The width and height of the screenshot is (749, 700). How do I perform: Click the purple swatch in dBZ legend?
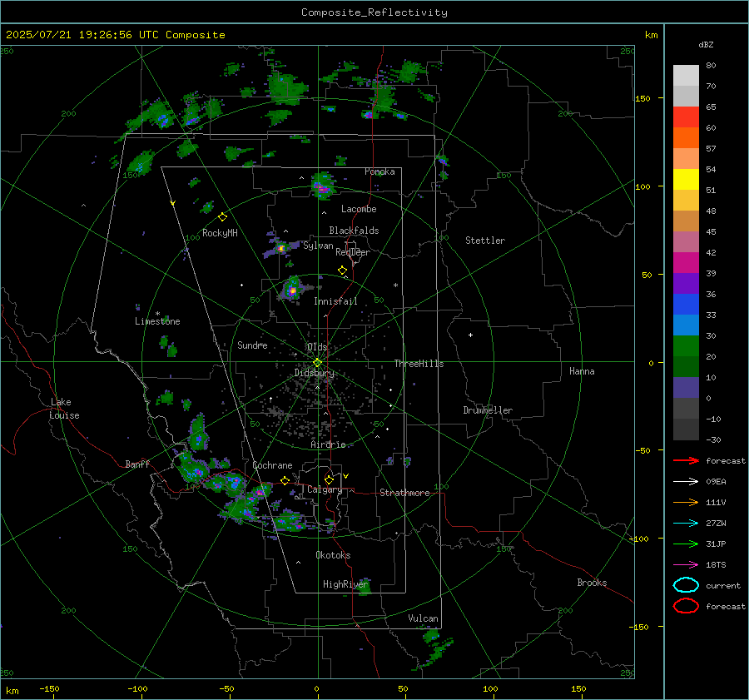click(x=686, y=283)
